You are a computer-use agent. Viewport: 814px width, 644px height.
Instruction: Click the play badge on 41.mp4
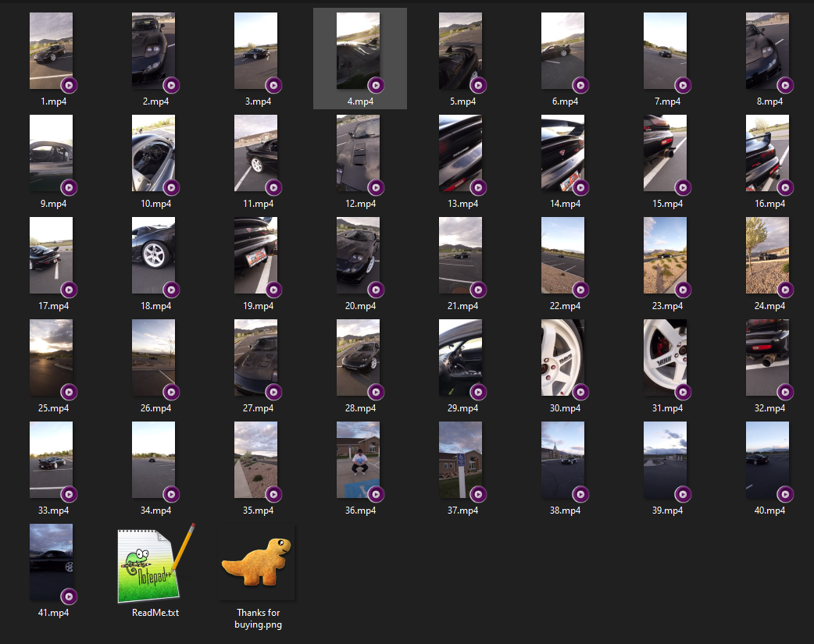[69, 596]
